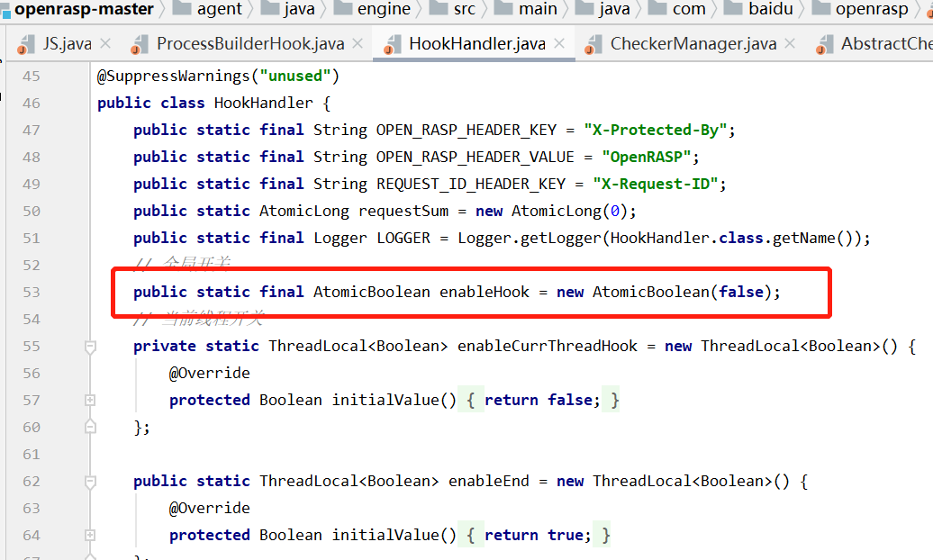Open the baidu folder breadcrumb
Viewport: 933px width, 560px height.
771,9
